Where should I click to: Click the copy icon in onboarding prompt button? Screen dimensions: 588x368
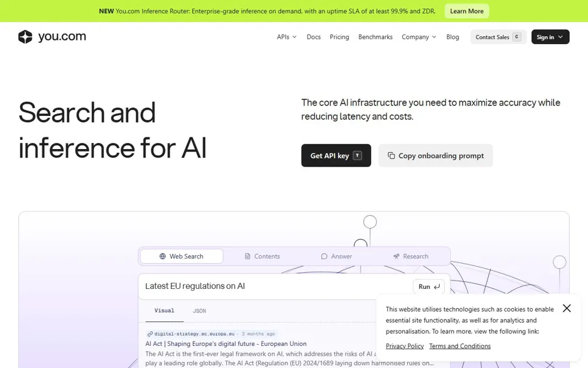tap(391, 155)
